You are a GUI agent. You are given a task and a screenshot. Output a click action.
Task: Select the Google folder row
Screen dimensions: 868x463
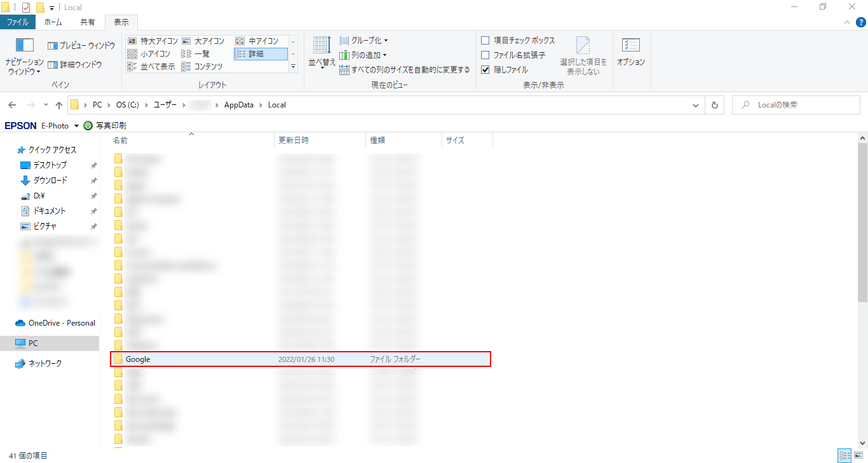[301, 359]
